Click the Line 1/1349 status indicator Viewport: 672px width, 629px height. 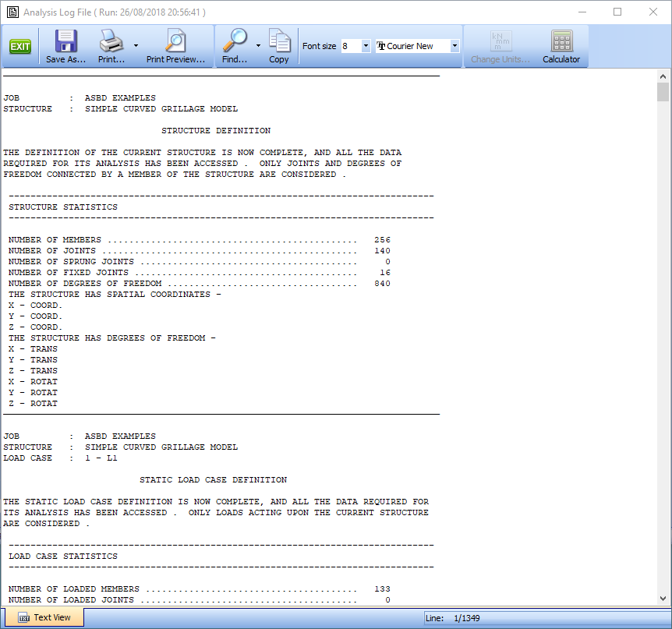click(x=453, y=618)
